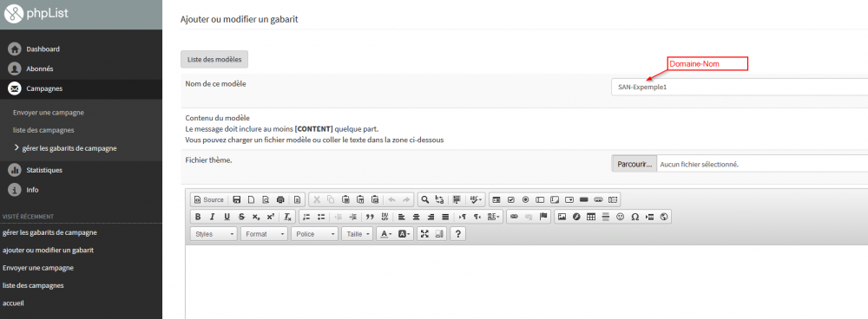The image size is (868, 319).
Task: Insert a Smiley emoticon
Action: click(620, 217)
